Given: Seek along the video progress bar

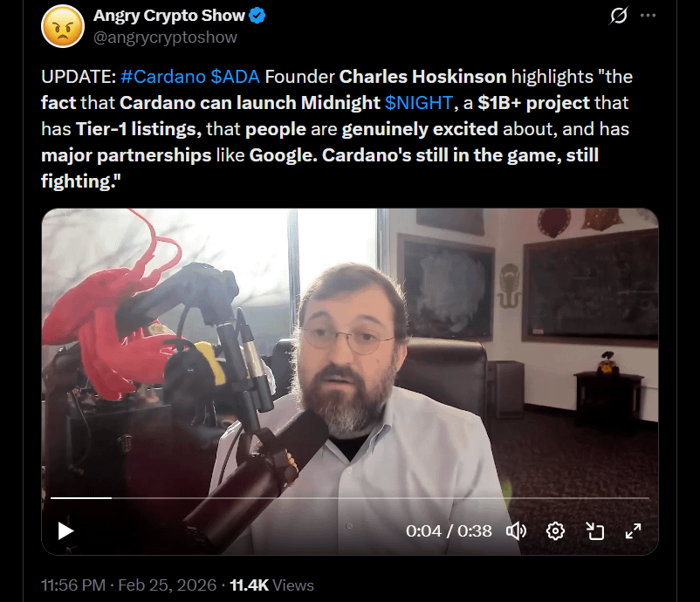Looking at the screenshot, I should (x=349, y=497).
